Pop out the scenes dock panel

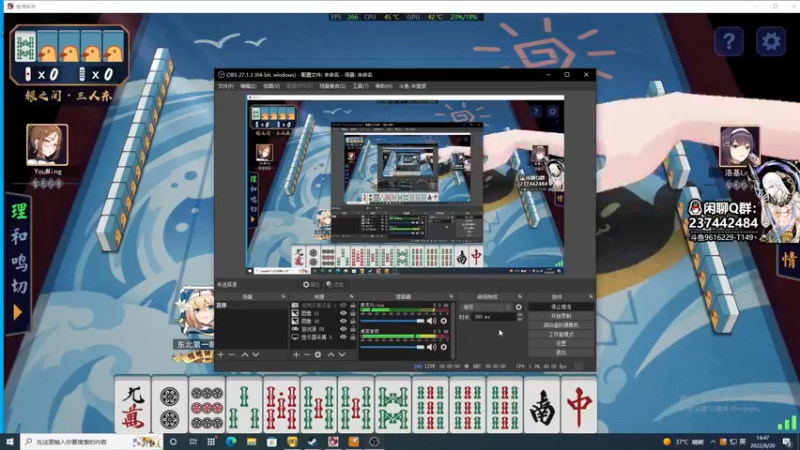(284, 296)
